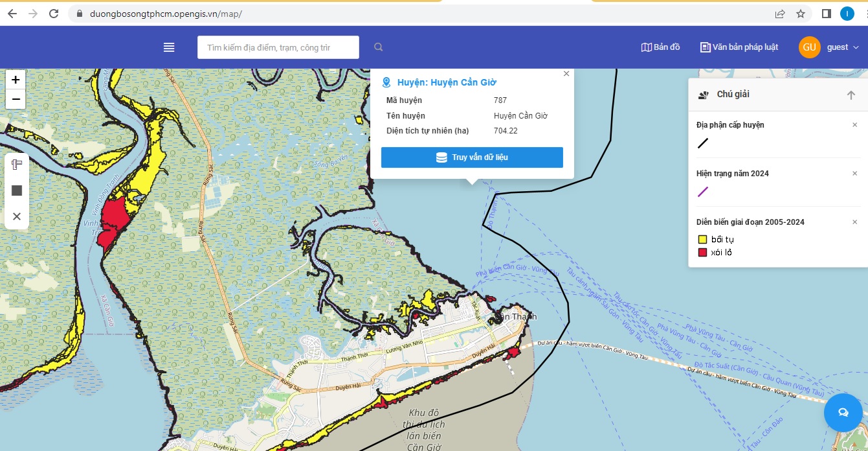Zoom out the map with minus button
Viewport: 868px width, 451px height.
16,99
